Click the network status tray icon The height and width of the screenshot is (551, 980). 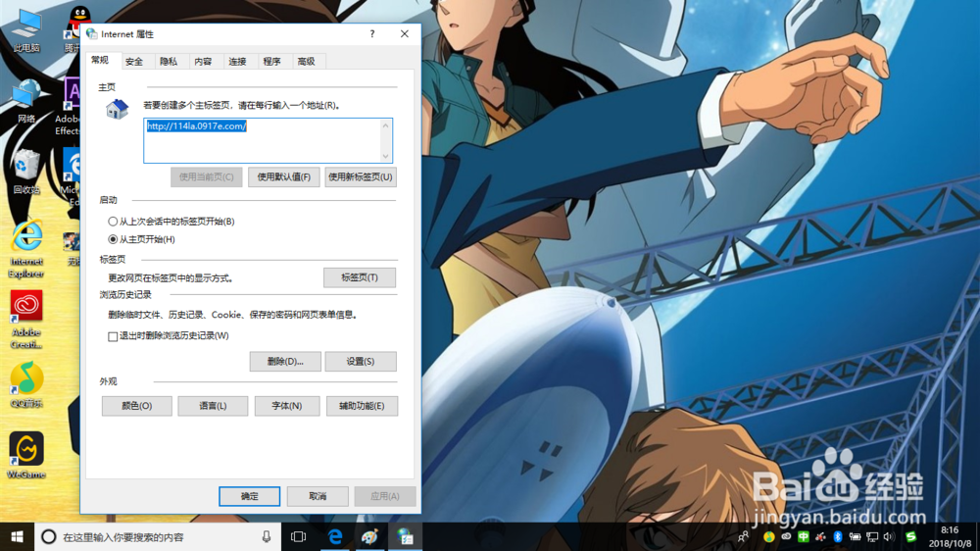(872, 536)
